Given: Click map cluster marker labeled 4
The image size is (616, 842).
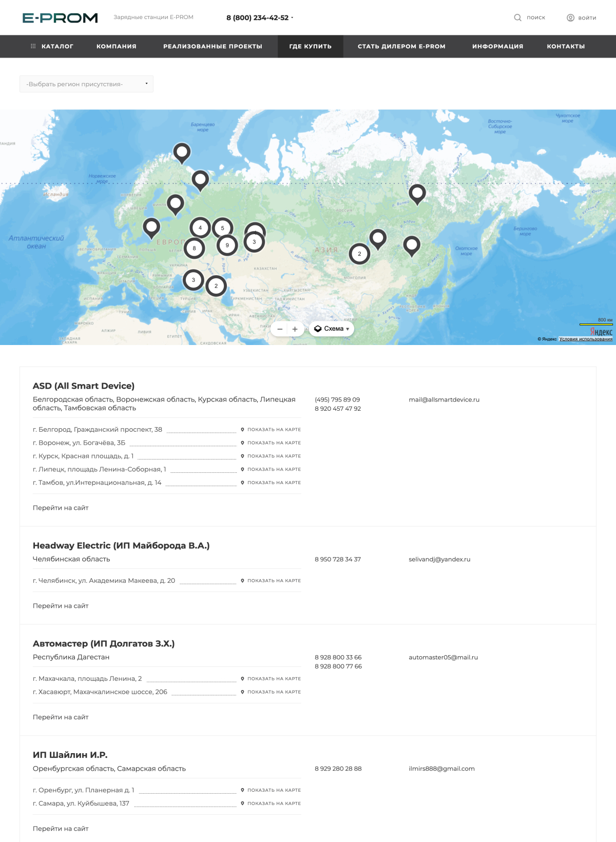Looking at the screenshot, I should pyautogui.click(x=200, y=228).
